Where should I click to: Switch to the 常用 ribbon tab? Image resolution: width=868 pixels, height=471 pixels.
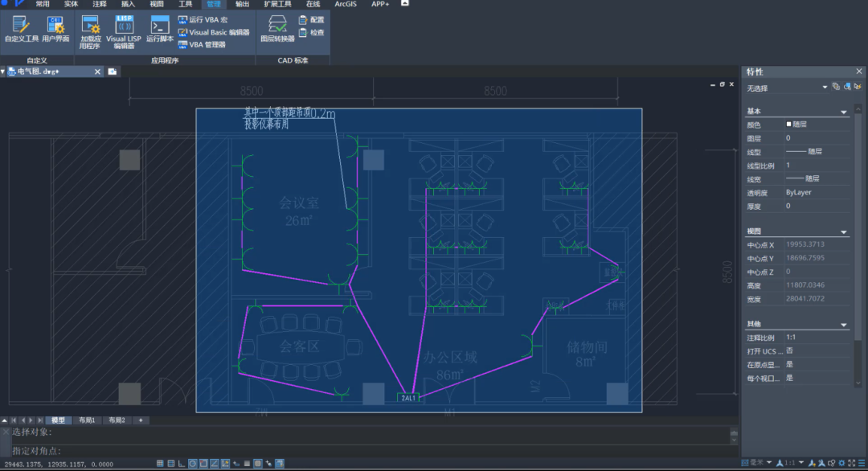(43, 4)
